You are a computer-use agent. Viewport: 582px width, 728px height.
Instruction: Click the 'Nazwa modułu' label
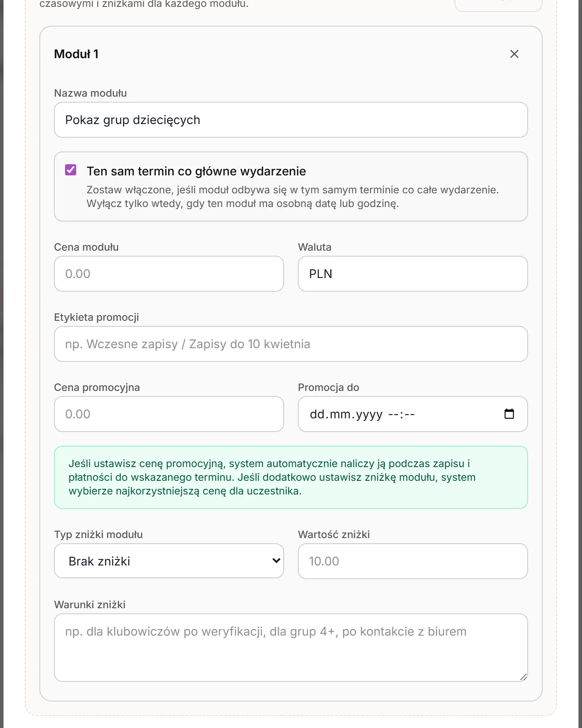click(x=90, y=93)
